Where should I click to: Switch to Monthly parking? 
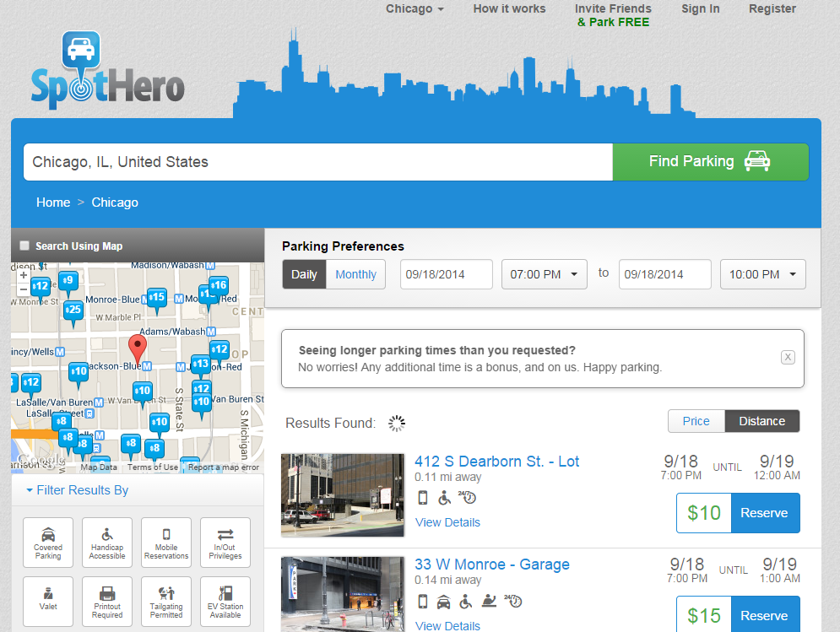(355, 274)
